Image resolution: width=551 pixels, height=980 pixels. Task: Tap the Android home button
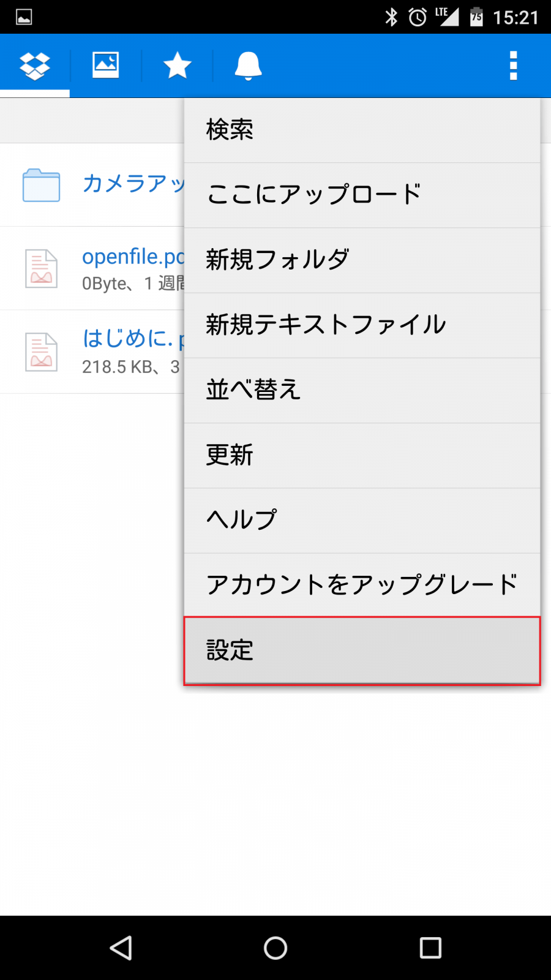pyautogui.click(x=275, y=948)
